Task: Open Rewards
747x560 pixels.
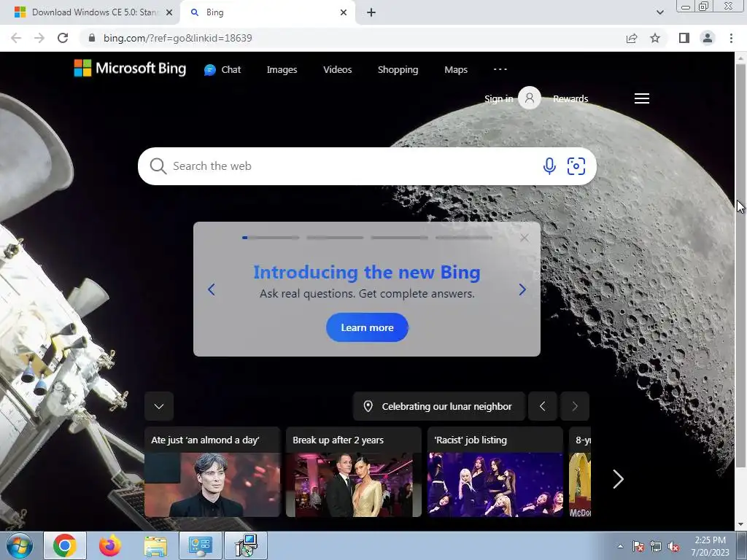Action: click(570, 98)
